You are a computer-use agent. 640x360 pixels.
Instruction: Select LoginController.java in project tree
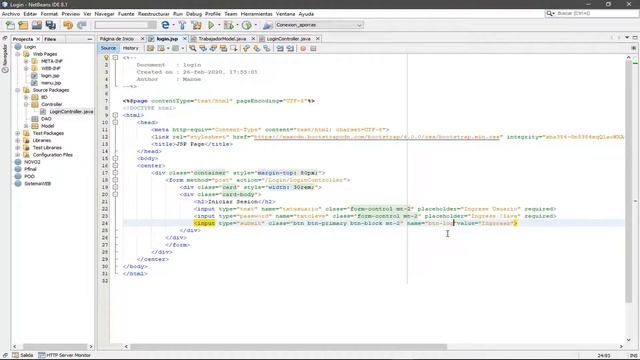click(x=67, y=112)
